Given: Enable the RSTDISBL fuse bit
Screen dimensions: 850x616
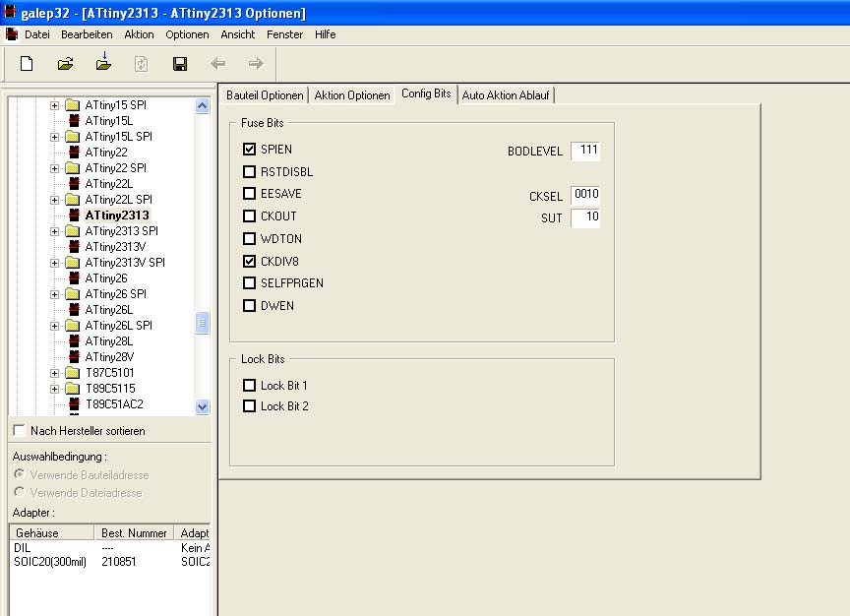Looking at the screenshot, I should point(249,171).
